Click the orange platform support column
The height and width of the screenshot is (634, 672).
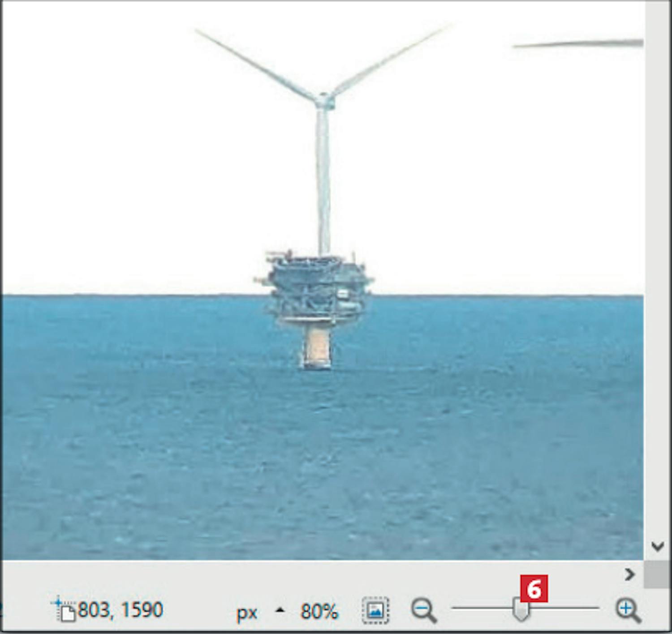[x=317, y=345]
